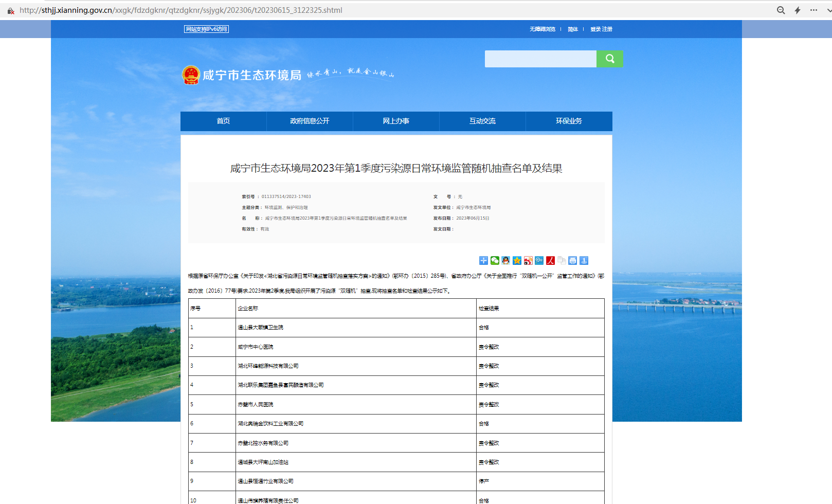
Task: Click the copy link icon
Action: click(x=562, y=261)
